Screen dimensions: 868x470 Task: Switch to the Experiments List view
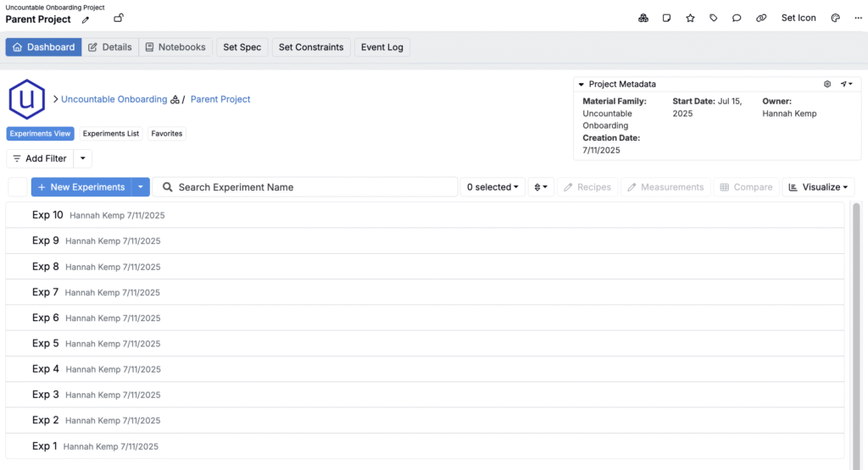coord(110,134)
